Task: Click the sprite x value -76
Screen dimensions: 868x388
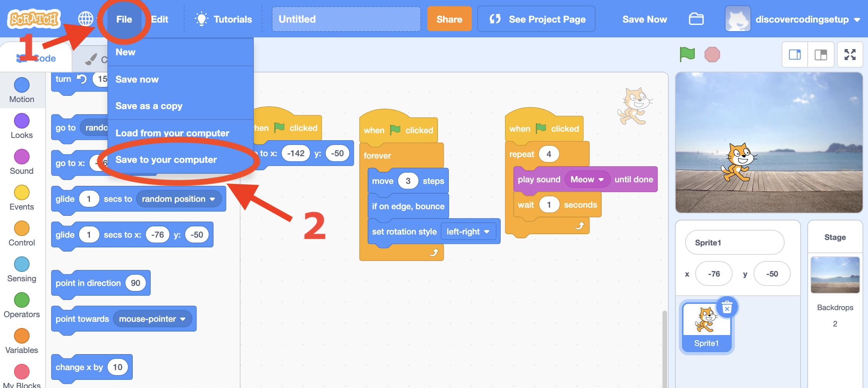Action: coord(714,274)
